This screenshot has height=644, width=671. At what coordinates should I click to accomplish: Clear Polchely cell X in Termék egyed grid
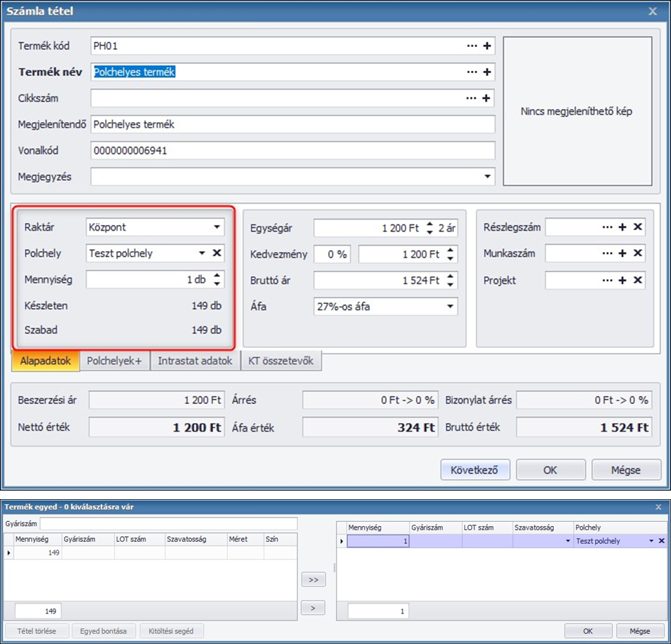click(x=662, y=541)
